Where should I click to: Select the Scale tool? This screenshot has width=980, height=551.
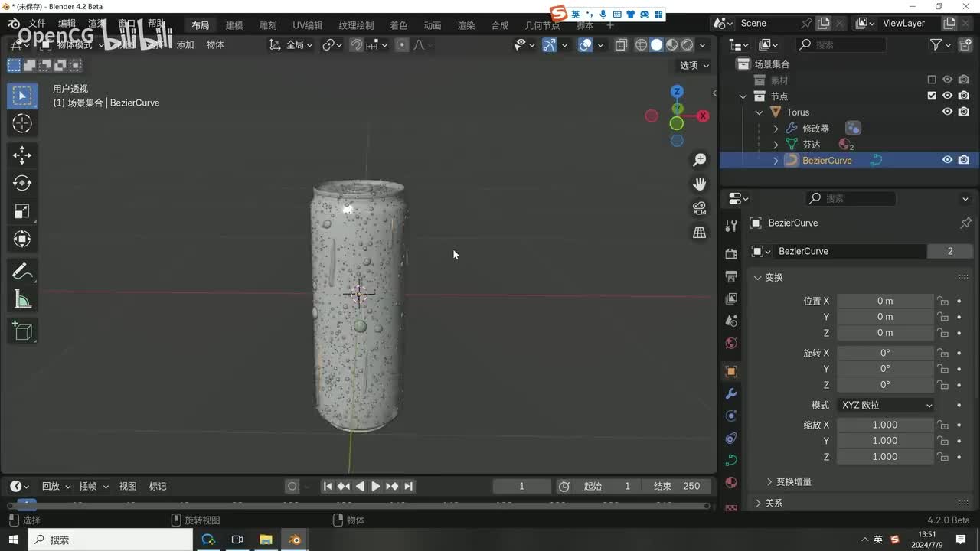point(22,211)
